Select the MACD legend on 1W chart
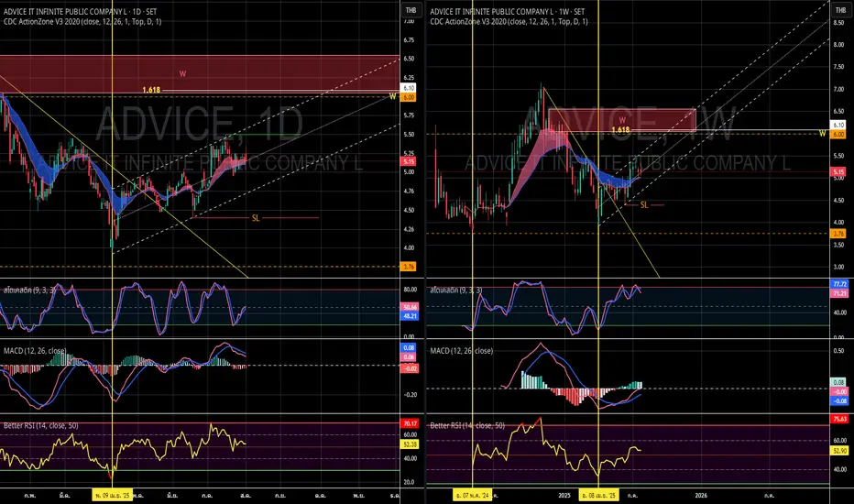854x504 pixels. click(461, 351)
